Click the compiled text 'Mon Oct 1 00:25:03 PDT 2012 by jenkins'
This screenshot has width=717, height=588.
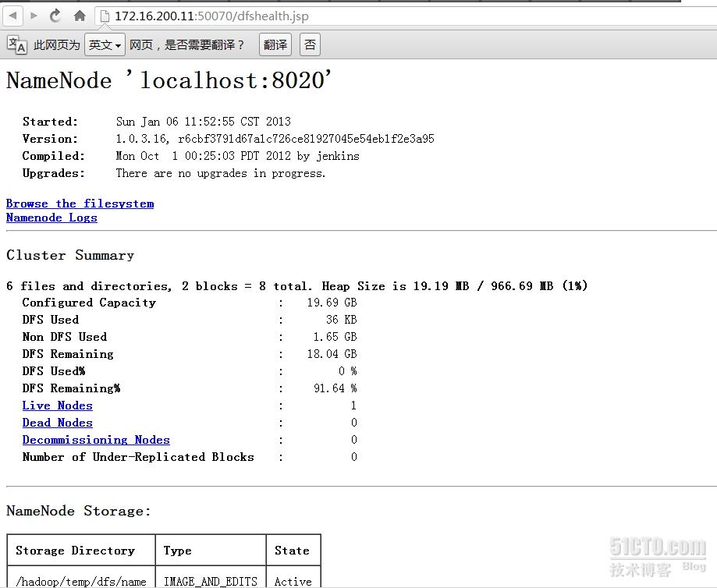237,156
